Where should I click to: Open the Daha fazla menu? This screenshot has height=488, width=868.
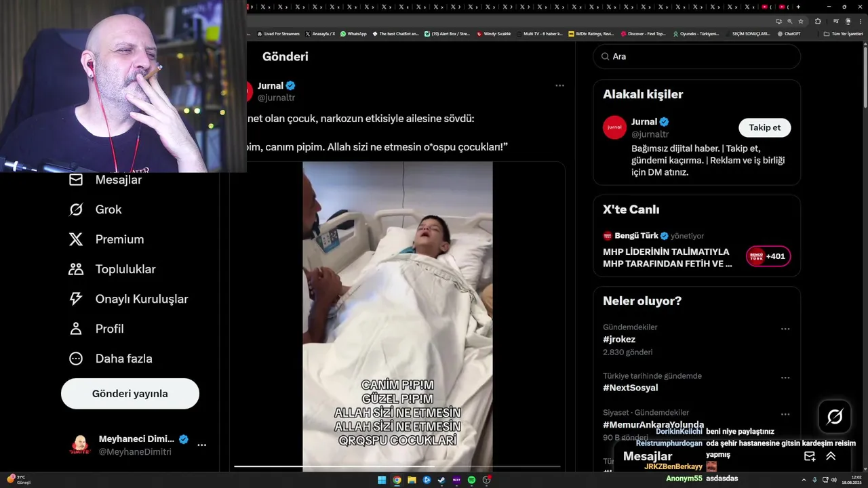click(x=110, y=359)
